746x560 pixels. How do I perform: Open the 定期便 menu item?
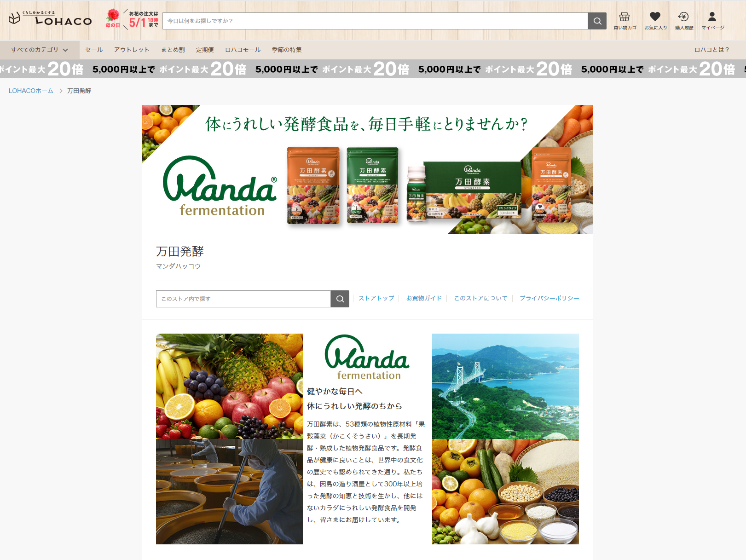tap(205, 50)
